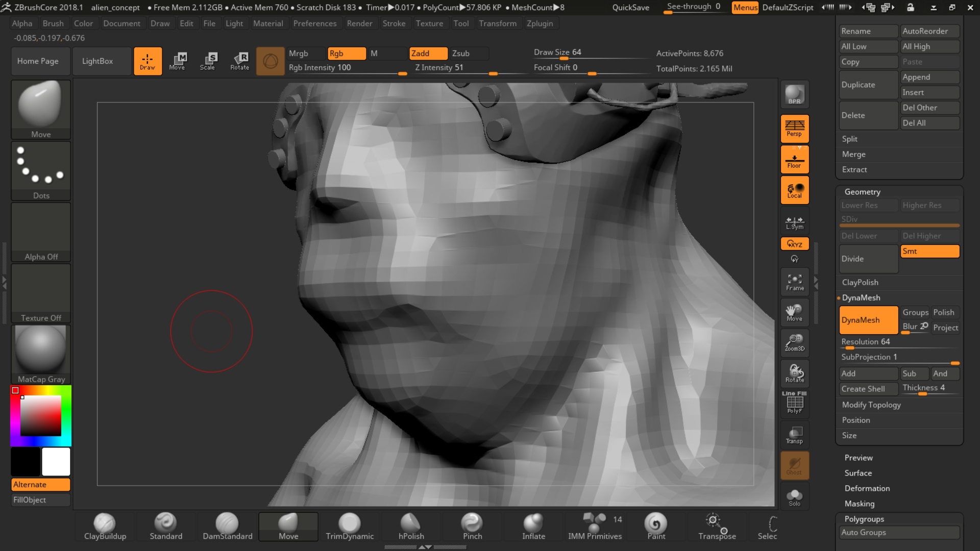The height and width of the screenshot is (551, 980).
Task: Click the Append button
Action: point(930,77)
